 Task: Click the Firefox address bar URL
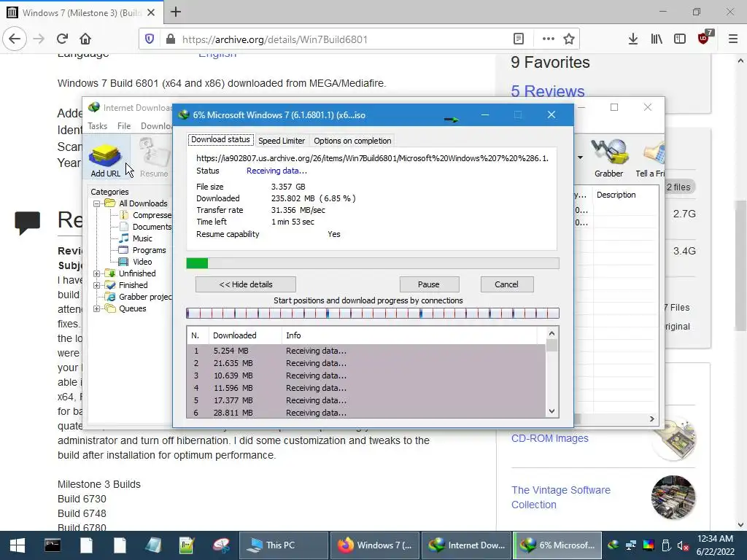275,39
